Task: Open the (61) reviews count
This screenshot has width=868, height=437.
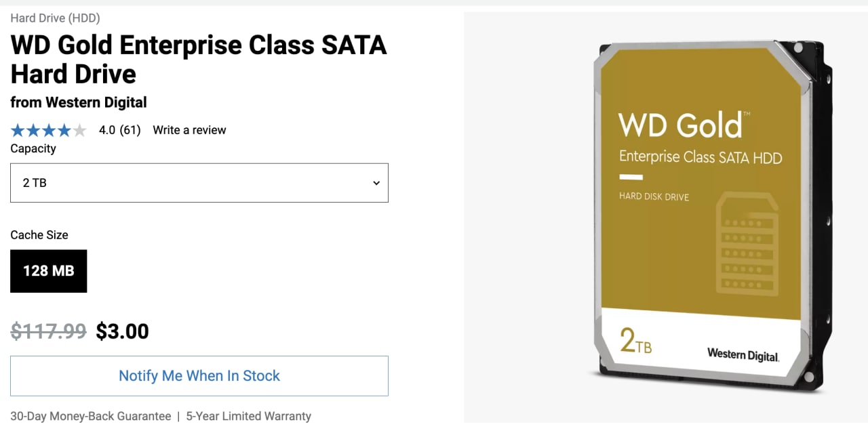Action: (x=130, y=130)
